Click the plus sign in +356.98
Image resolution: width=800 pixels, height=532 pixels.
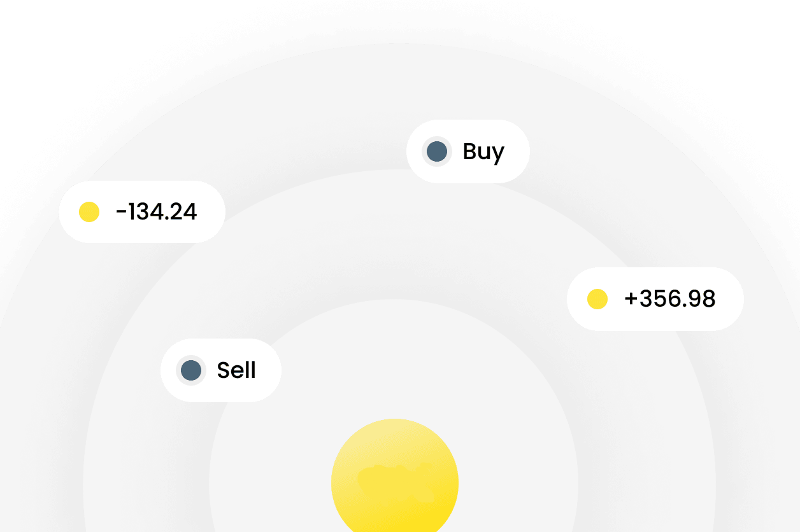click(x=631, y=299)
